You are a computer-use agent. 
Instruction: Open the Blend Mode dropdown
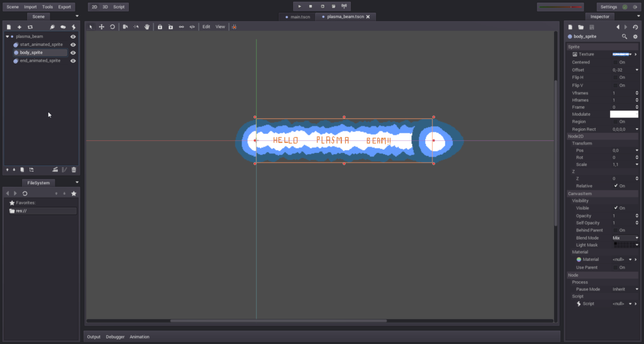[625, 238]
